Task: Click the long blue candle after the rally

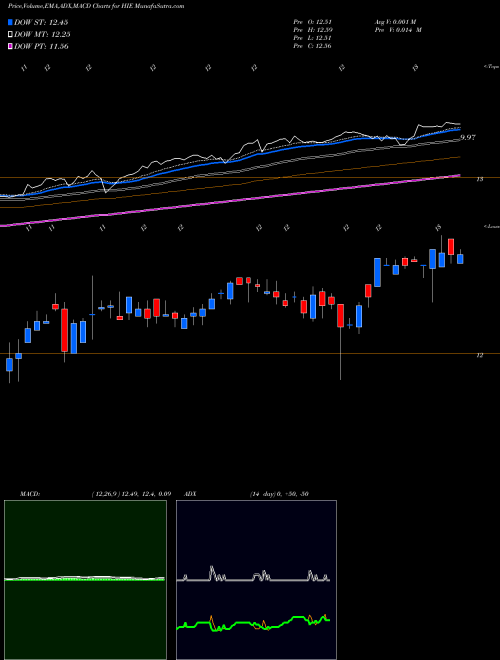Action: point(378,272)
